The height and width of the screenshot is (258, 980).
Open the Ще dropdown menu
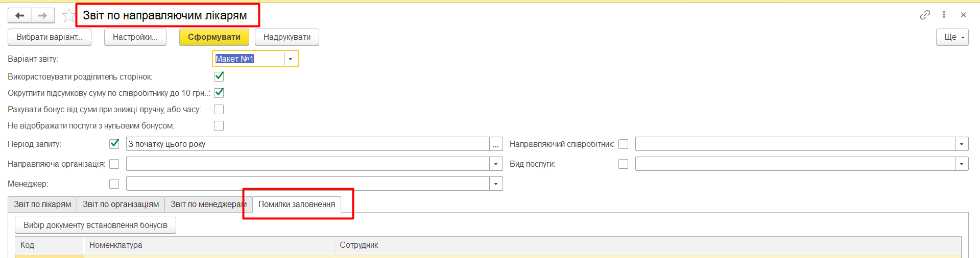[x=952, y=37]
